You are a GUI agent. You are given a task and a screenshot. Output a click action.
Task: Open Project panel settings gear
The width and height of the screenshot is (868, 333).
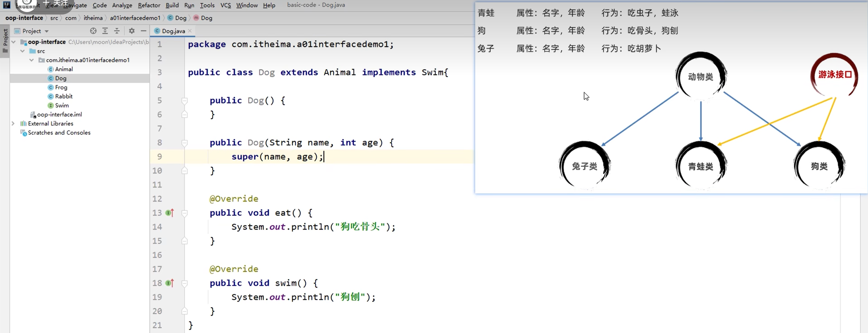click(x=132, y=31)
